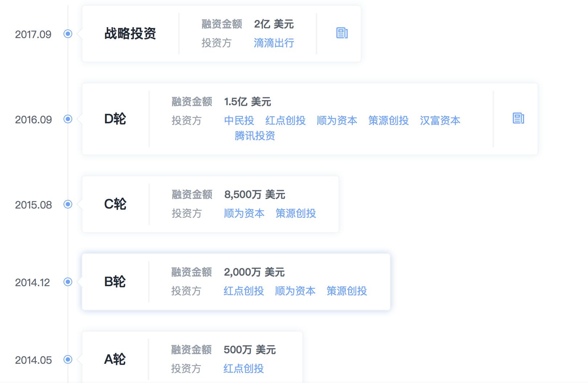
Task: Open 红点创投 link in the A轮 card
Action: point(244,368)
